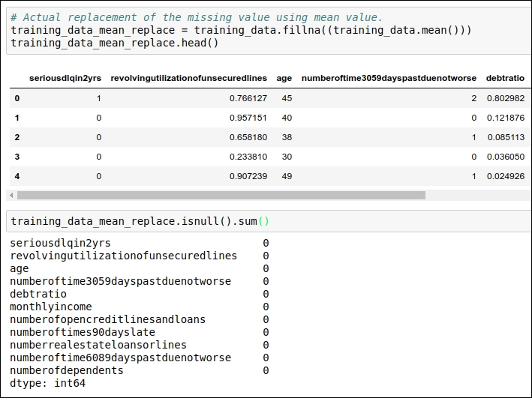Click the scrollbar left arrow under the table
The height and width of the screenshot is (398, 532).
11,196
